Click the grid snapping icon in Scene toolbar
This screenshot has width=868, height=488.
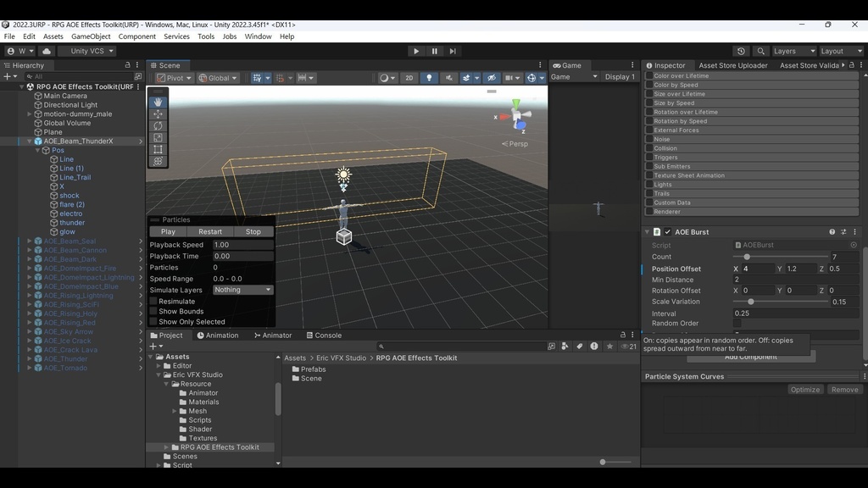(x=257, y=78)
